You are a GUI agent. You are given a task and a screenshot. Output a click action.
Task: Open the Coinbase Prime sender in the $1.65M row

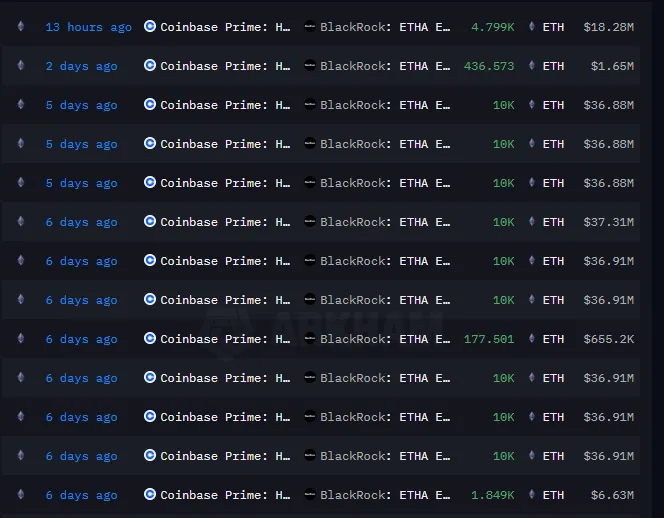tap(225, 66)
